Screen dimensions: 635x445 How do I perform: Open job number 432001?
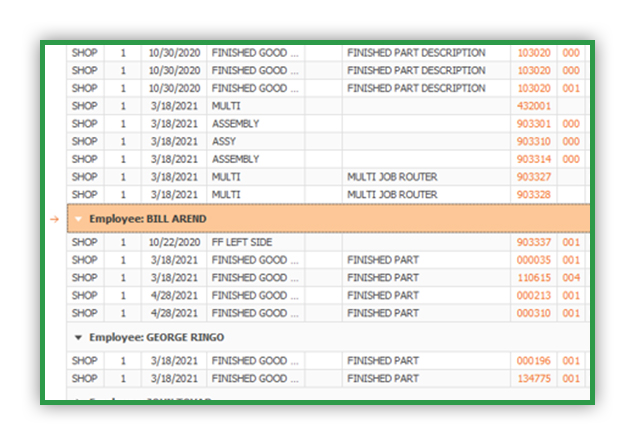tap(534, 106)
